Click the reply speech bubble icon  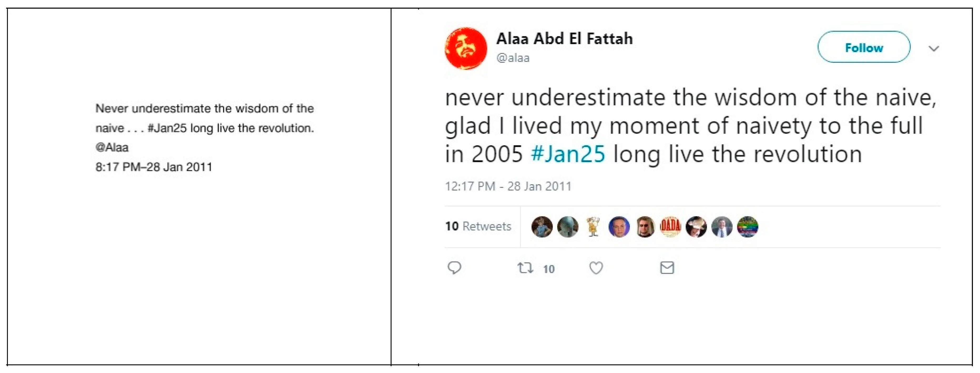pos(454,268)
